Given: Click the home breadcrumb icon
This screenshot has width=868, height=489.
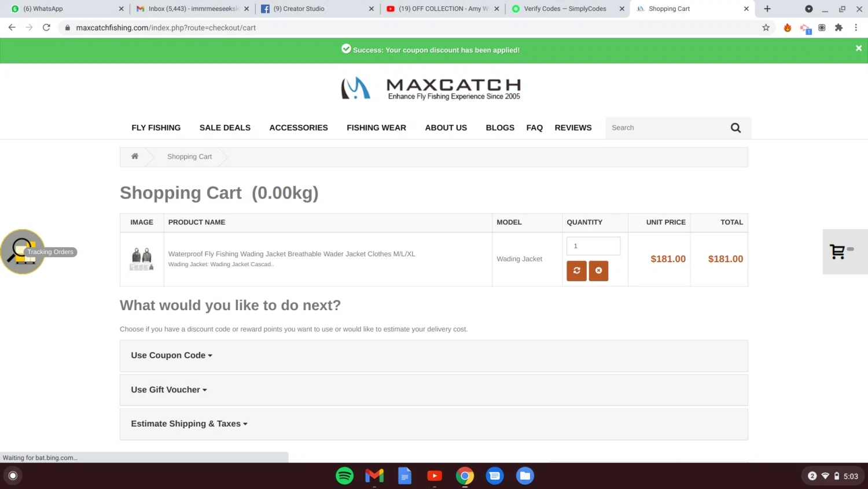Looking at the screenshot, I should 135,156.
